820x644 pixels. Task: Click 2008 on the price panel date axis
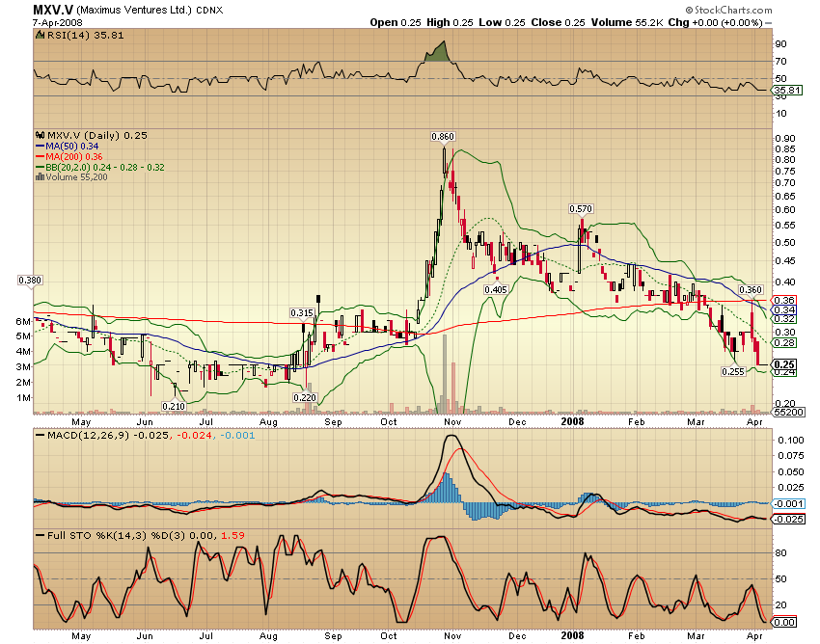tap(572, 421)
